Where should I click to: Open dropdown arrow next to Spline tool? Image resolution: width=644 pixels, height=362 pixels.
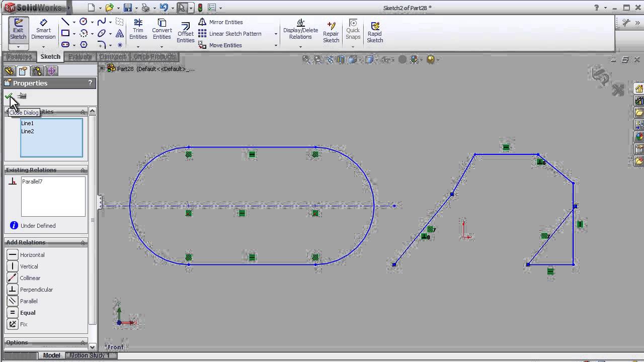click(110, 22)
